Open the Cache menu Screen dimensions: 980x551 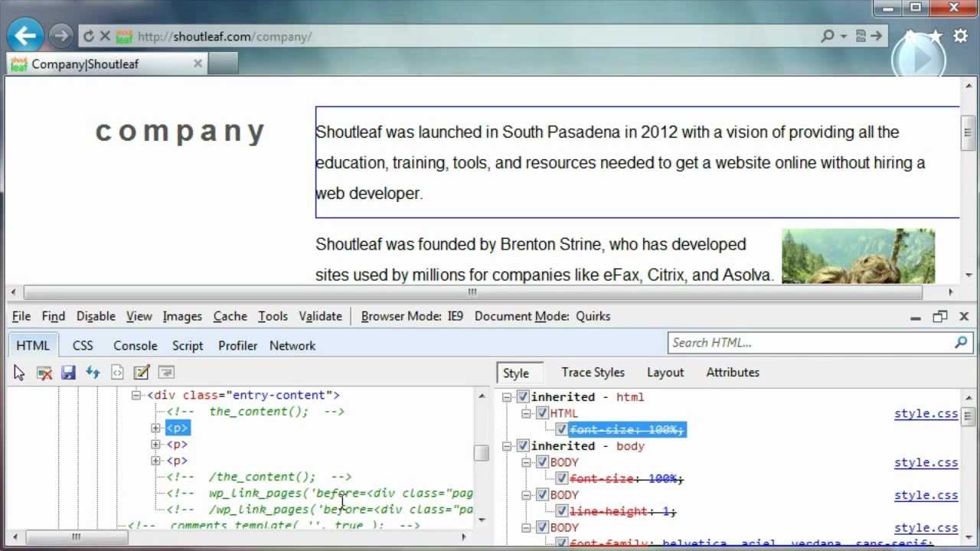coord(230,316)
